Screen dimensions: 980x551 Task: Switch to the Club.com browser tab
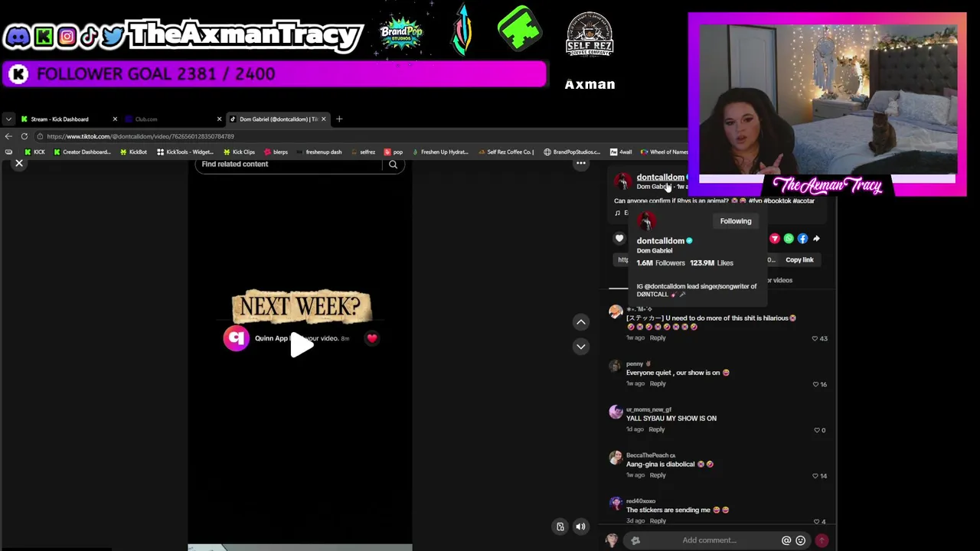[145, 119]
